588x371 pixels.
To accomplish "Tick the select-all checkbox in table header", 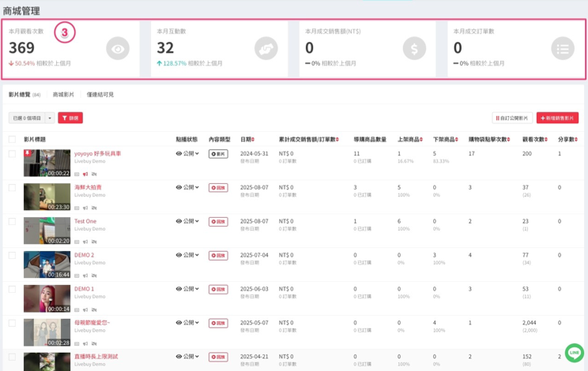I will tap(12, 140).
